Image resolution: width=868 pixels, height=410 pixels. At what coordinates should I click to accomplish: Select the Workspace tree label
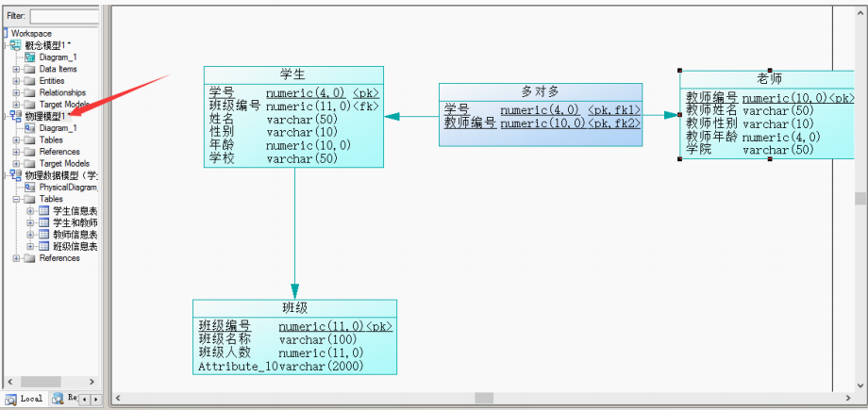(31, 34)
